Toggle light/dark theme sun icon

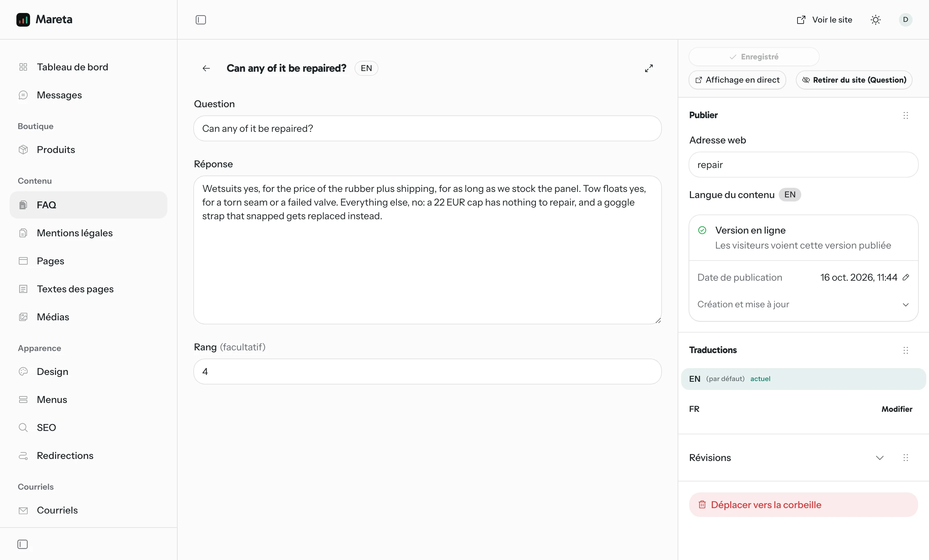pos(875,19)
